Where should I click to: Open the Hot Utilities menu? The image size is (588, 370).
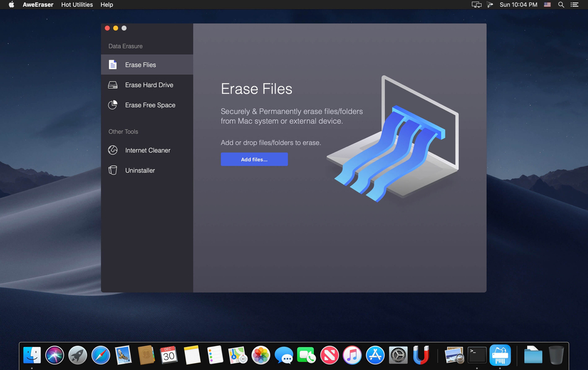click(77, 5)
